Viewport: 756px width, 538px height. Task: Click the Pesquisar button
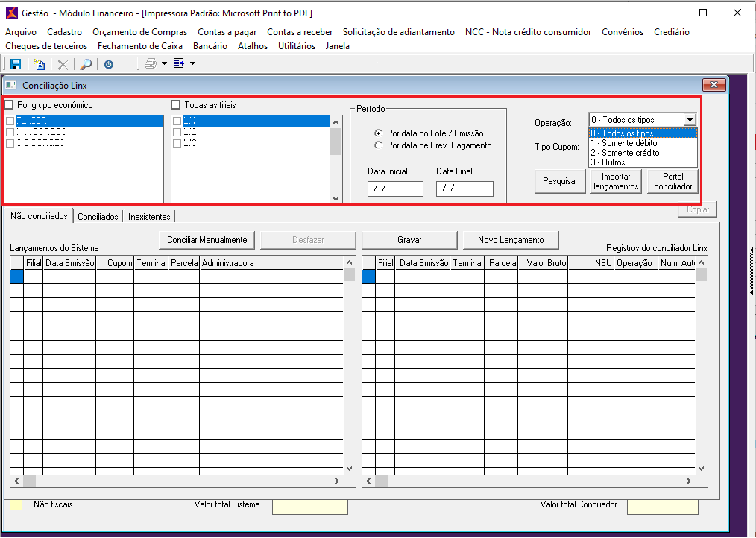coord(560,181)
